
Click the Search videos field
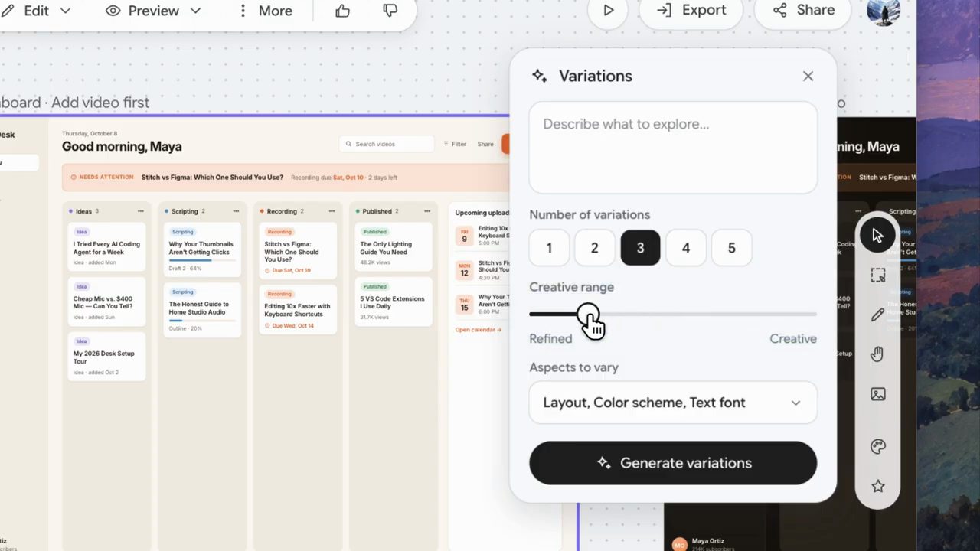[387, 144]
